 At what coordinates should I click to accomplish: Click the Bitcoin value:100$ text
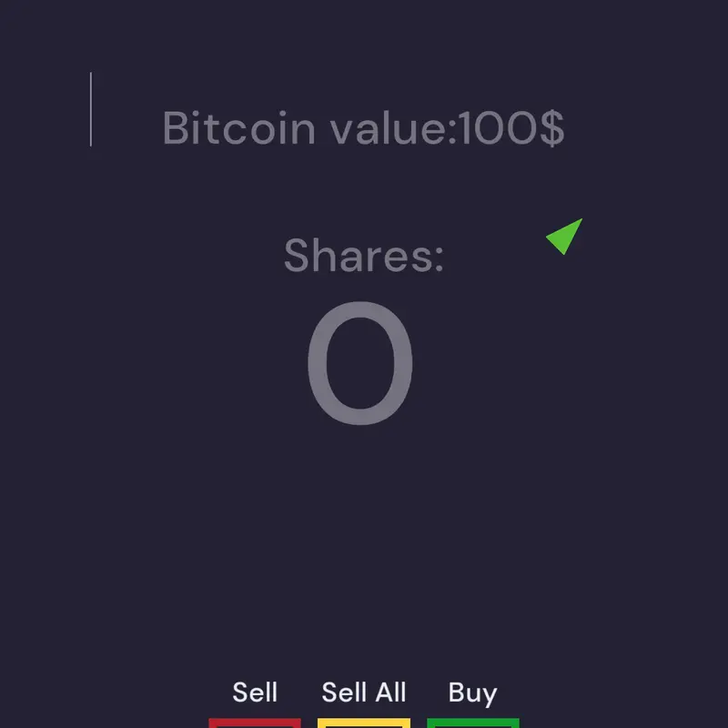[x=363, y=128]
